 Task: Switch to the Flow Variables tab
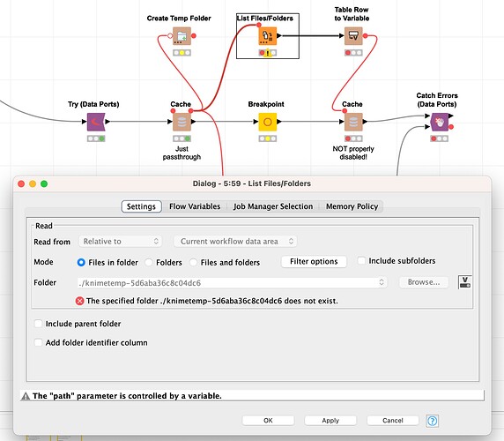195,206
